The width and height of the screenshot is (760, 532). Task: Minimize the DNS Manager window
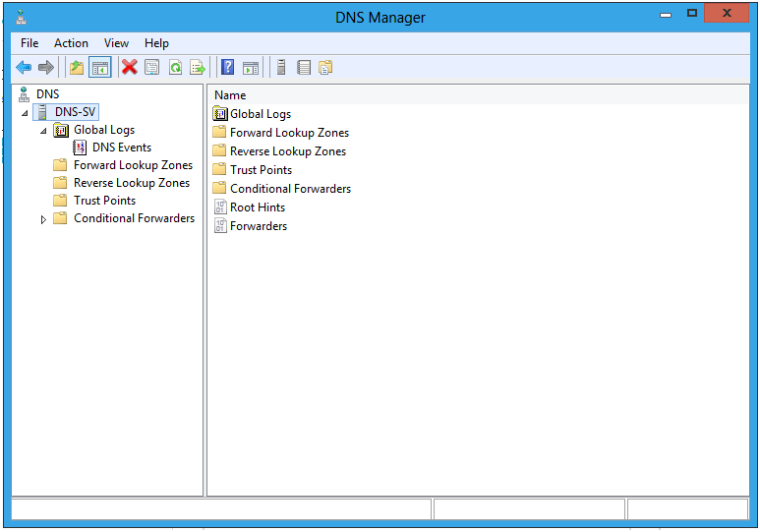tap(666, 14)
